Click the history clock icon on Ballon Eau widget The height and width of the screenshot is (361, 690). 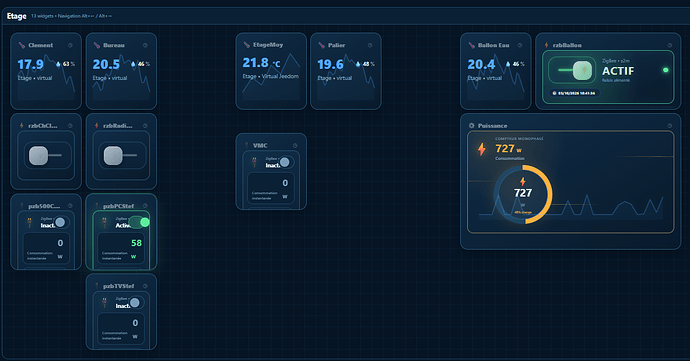[x=520, y=45]
